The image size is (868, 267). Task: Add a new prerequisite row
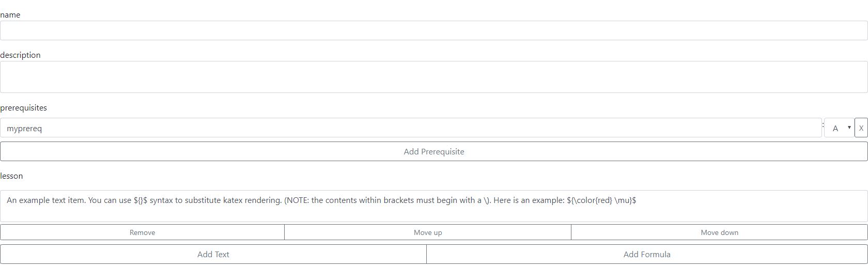click(x=433, y=151)
